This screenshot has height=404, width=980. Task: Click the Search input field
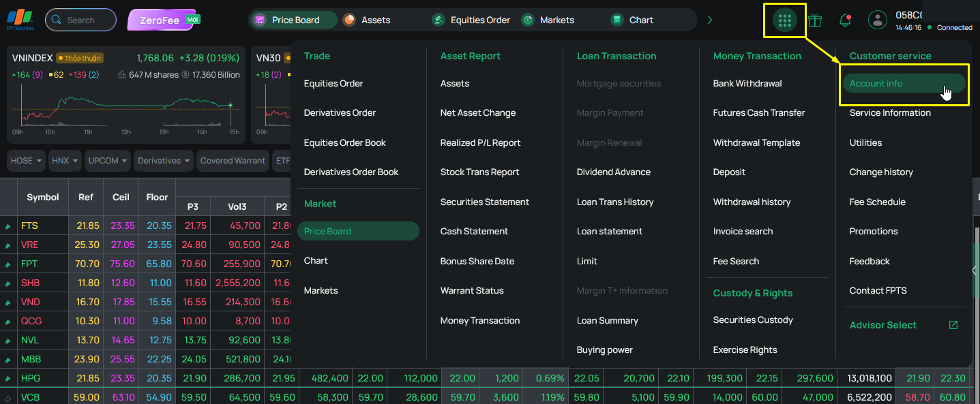[81, 20]
